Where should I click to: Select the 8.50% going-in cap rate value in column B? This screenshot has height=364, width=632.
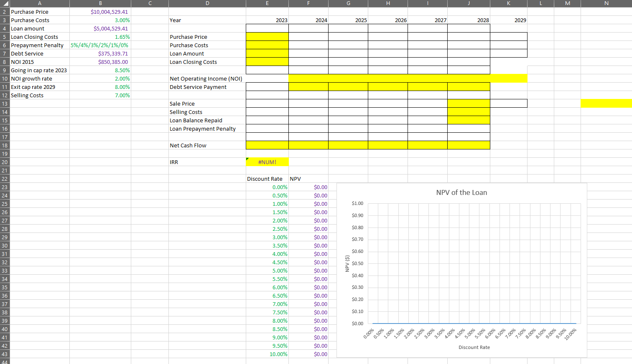coord(100,70)
